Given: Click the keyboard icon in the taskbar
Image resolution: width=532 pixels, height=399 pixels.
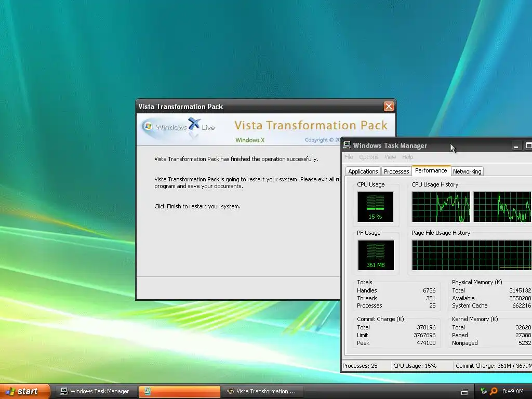Looking at the screenshot, I should [x=464, y=392].
